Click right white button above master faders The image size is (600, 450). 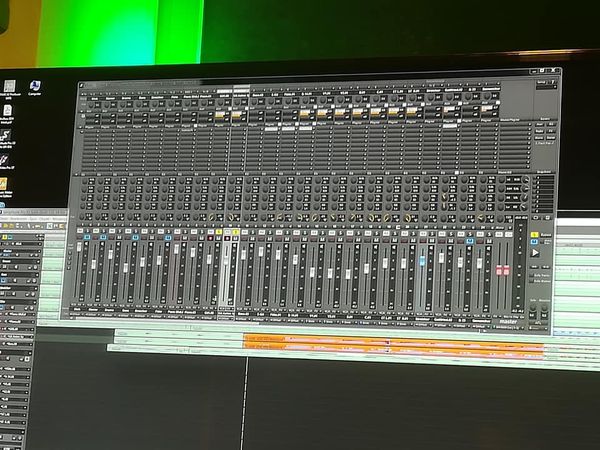tap(509, 234)
